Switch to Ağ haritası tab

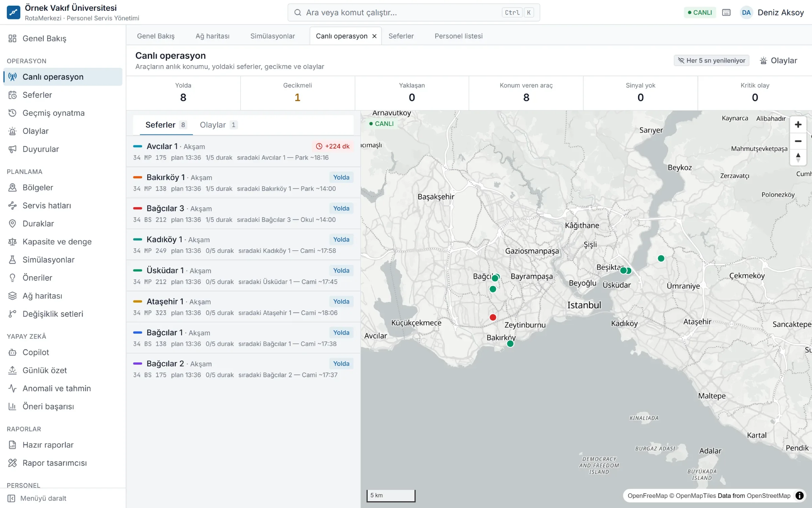click(x=212, y=36)
